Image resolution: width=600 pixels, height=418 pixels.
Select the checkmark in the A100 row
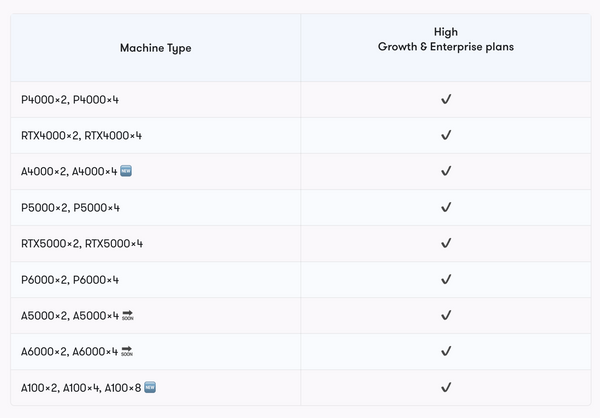(446, 387)
